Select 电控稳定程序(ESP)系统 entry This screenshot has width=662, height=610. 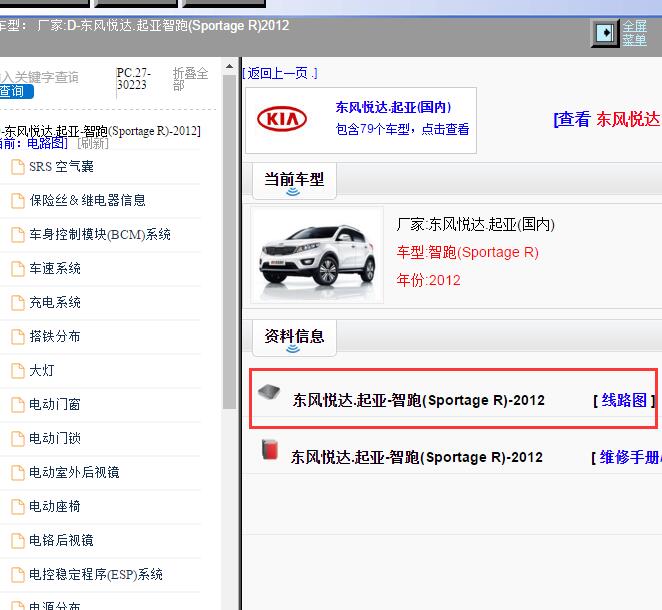tap(96, 575)
